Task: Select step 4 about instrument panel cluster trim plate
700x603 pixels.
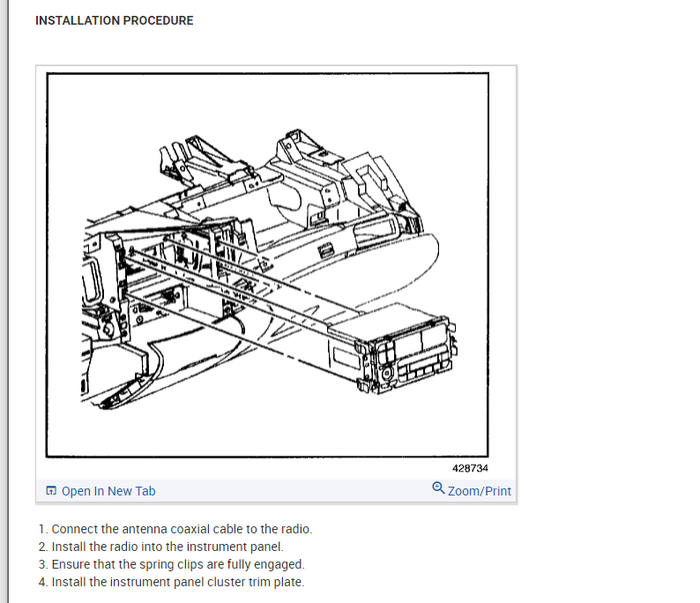Action: 171,582
